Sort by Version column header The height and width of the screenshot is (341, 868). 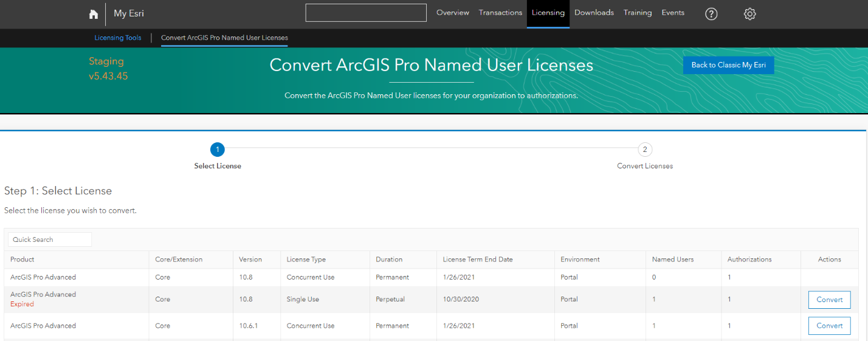(x=250, y=260)
